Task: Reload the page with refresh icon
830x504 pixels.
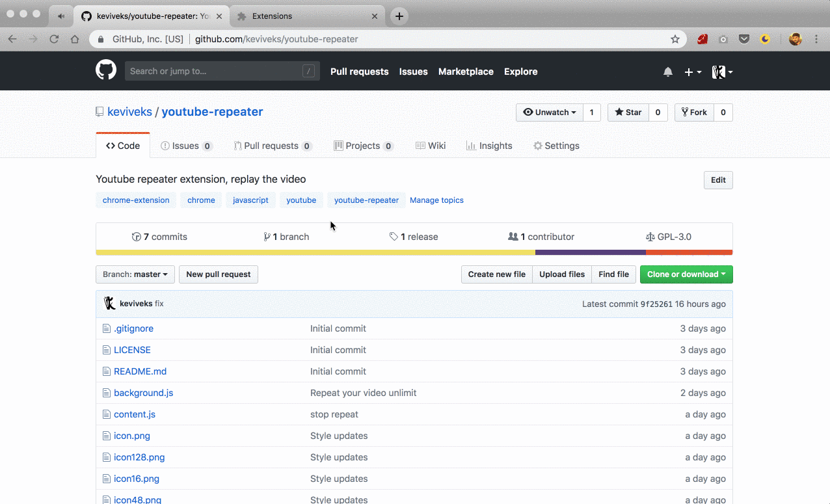Action: [55, 39]
